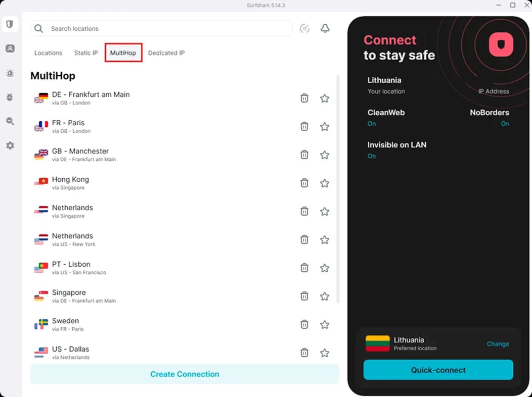Open the notifications bell
Screen dimensions: 532x397
tap(325, 29)
